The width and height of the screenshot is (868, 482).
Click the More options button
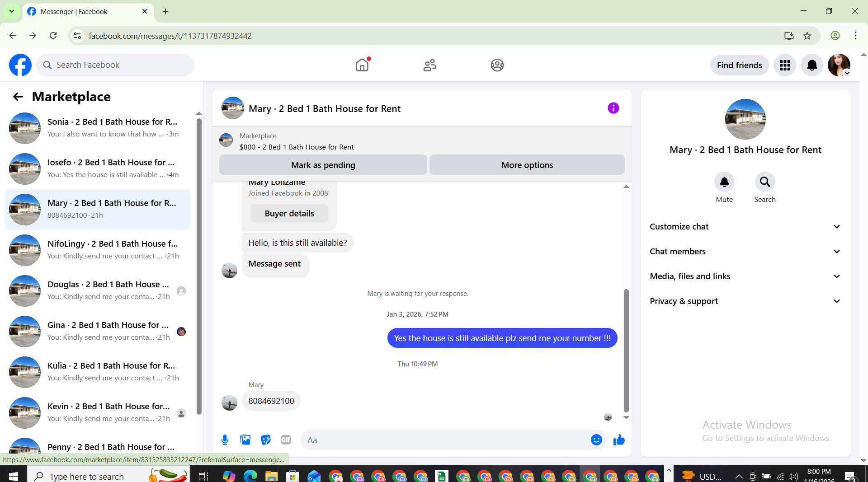(x=527, y=165)
